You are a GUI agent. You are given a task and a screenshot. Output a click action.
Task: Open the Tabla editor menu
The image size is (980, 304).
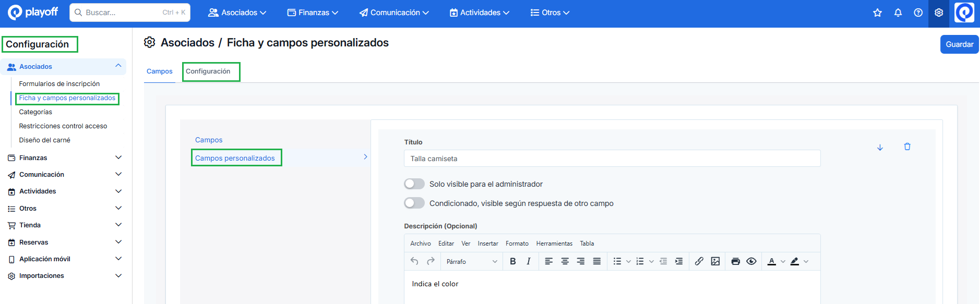[x=587, y=244]
